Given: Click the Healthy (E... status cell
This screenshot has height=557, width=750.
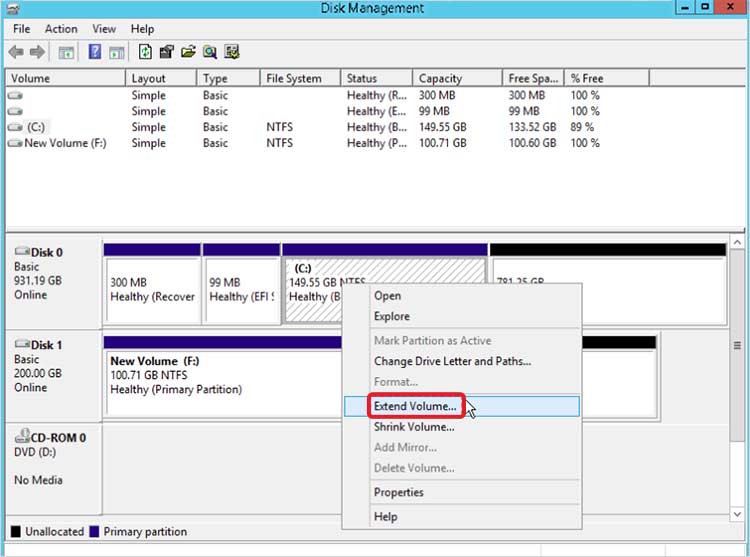Looking at the screenshot, I should point(377,111).
